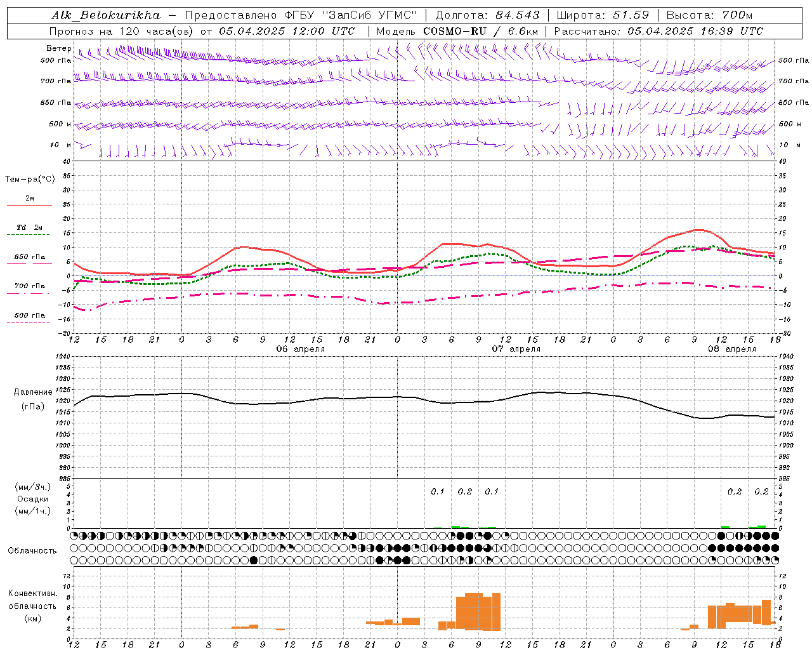Viewport: 812px width, 650px height.
Task: Click the 500 гПа entry in temperature legend
Action: [30, 315]
